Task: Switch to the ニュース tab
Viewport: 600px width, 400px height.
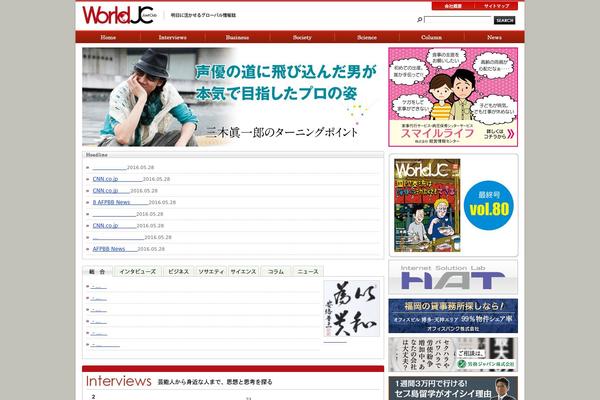Action: (308, 271)
